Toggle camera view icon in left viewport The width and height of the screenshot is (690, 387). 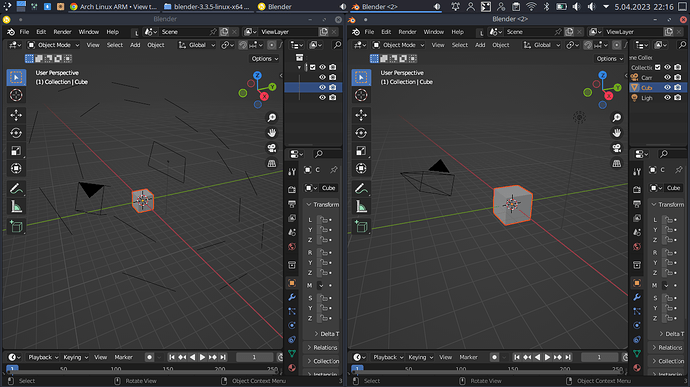tap(272, 148)
